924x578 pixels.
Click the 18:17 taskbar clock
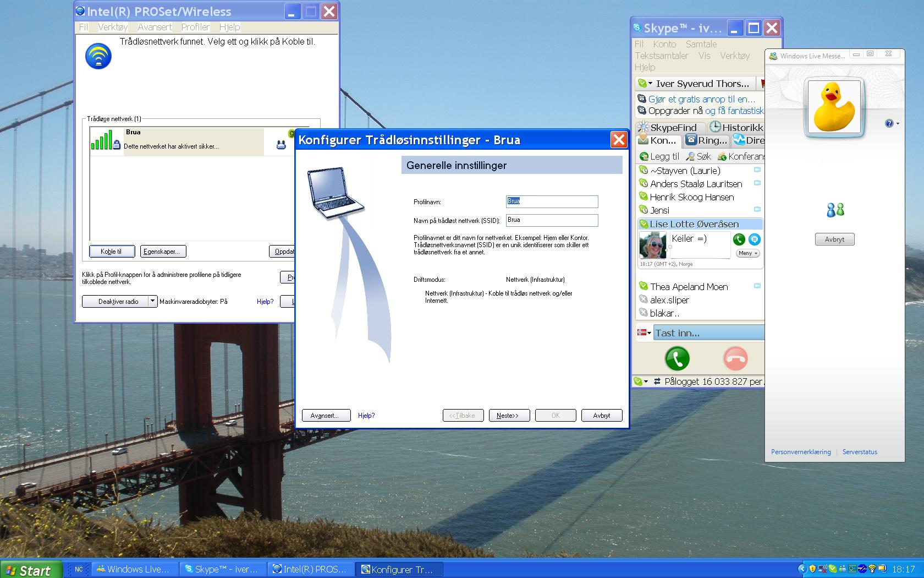[903, 569]
